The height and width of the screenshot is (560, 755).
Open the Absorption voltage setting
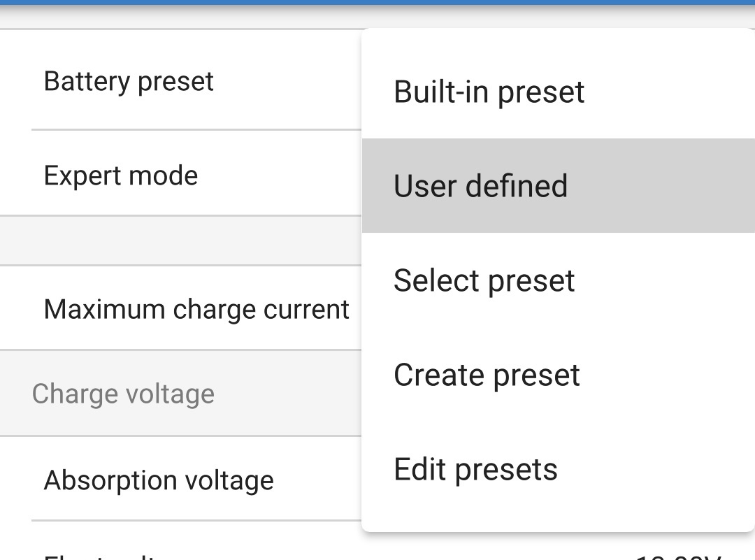click(159, 480)
